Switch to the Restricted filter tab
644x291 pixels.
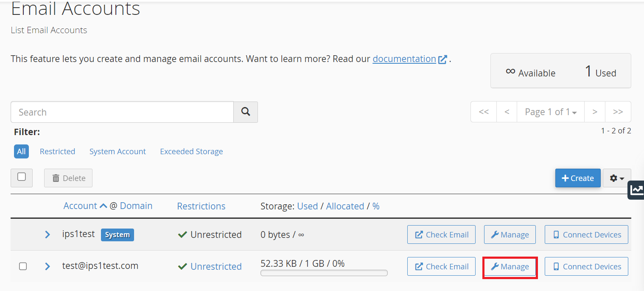tap(57, 151)
